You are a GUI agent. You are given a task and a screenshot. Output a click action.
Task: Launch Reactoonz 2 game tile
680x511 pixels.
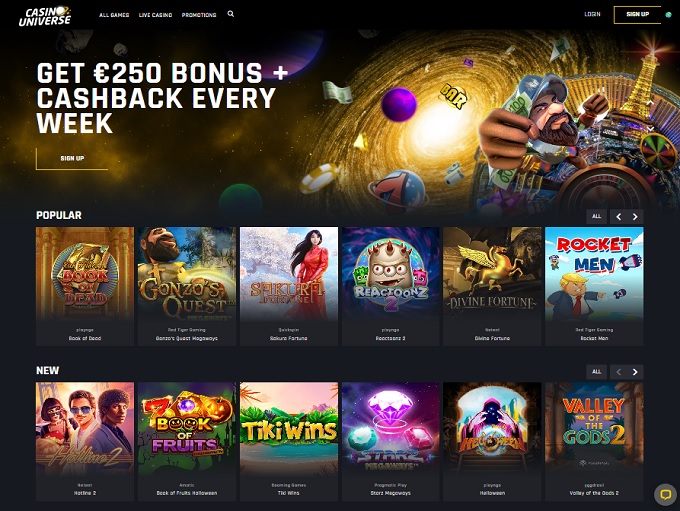coord(391,286)
